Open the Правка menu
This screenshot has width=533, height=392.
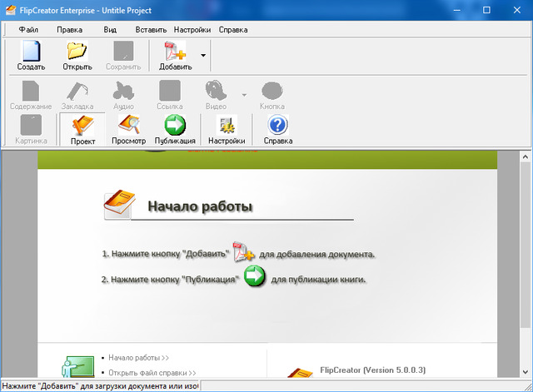69,29
